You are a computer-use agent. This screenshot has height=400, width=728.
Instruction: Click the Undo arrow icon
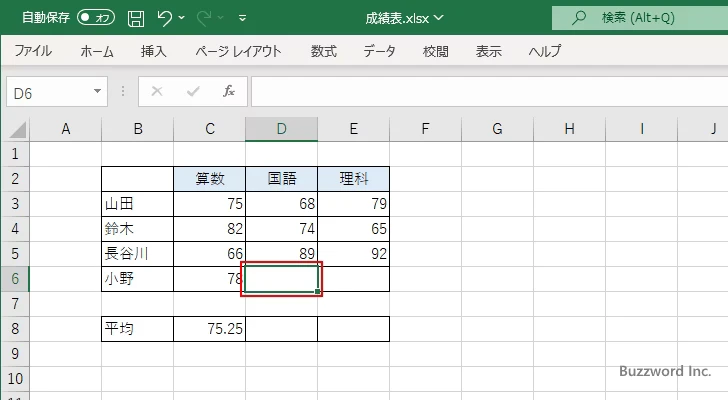pyautogui.click(x=164, y=18)
